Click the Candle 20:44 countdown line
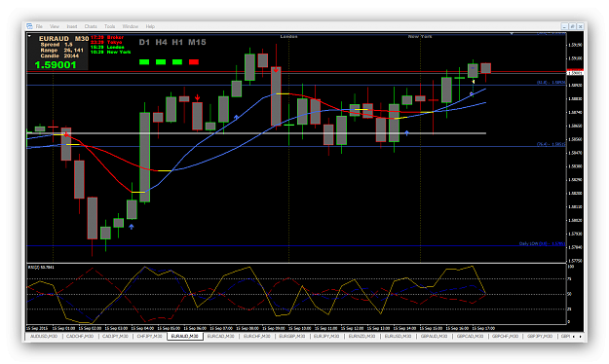The height and width of the screenshot is (364, 609). point(59,55)
